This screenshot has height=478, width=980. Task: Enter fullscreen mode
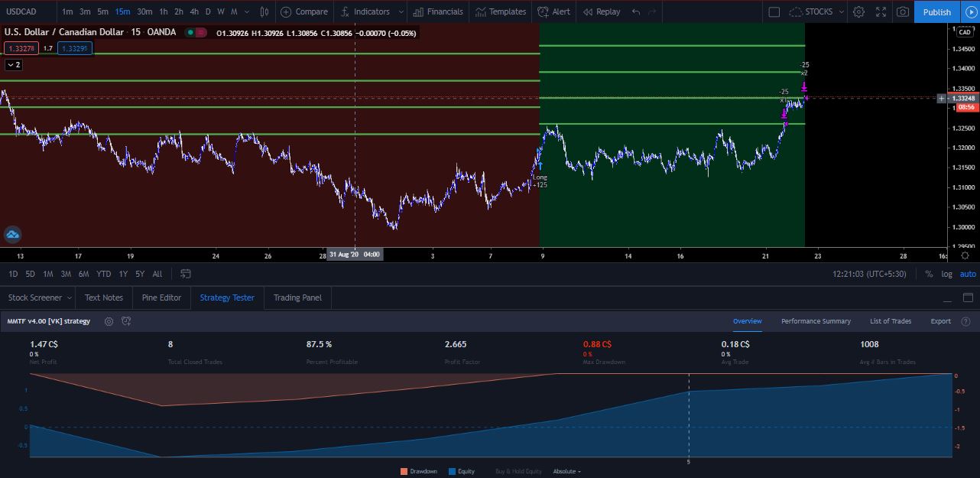click(881, 11)
